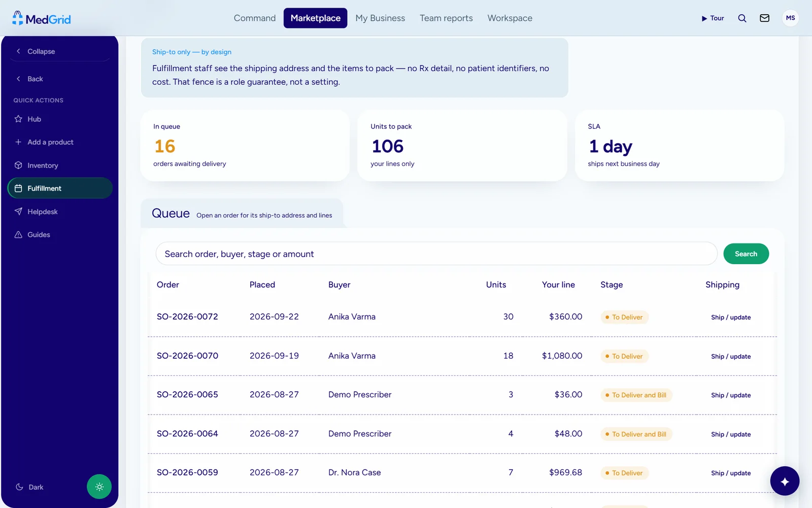
Task: Click the Stage column header
Action: point(612,285)
